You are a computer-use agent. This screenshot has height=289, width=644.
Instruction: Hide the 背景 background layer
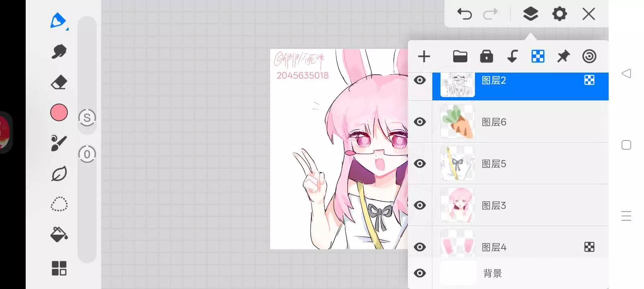(x=420, y=273)
